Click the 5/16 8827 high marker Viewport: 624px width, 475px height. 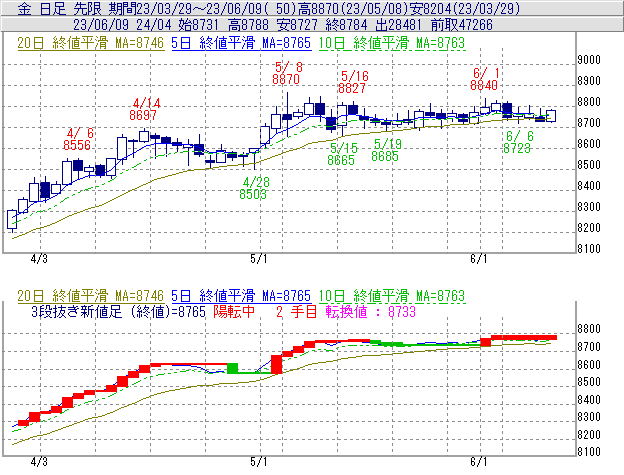point(353,82)
